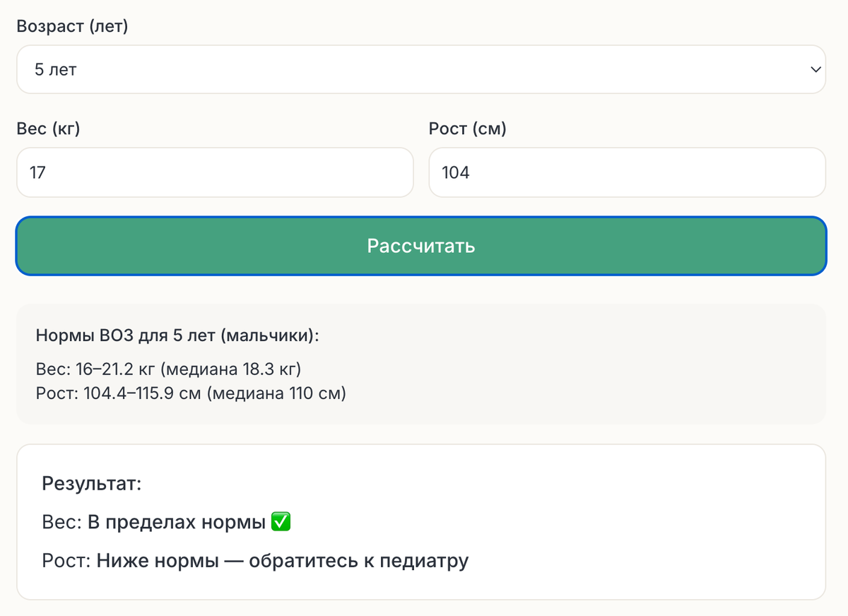
Task: Focus the Вес (кг) input with 17
Action: tap(215, 172)
